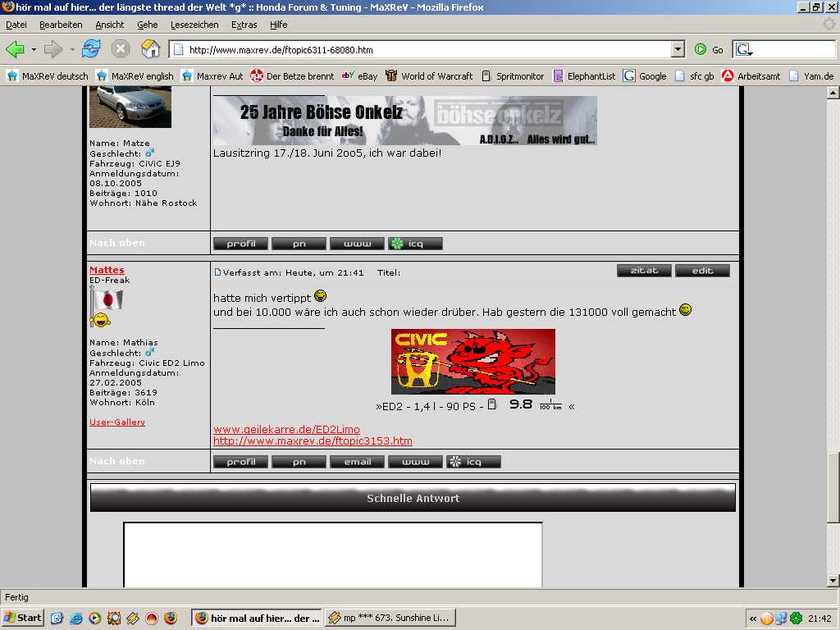
Task: Open the MaXReV deutsch bookmark
Action: click(48, 76)
